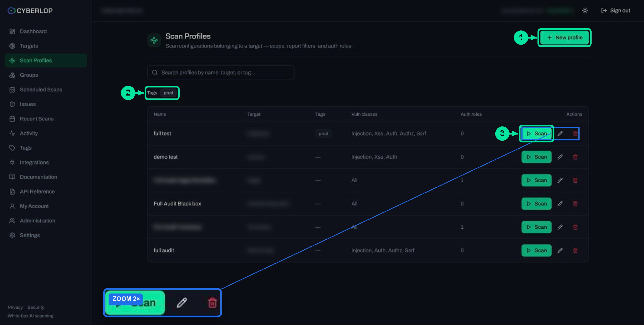The width and height of the screenshot is (644, 325).
Task: Start scan for full test profile
Action: coord(536,133)
